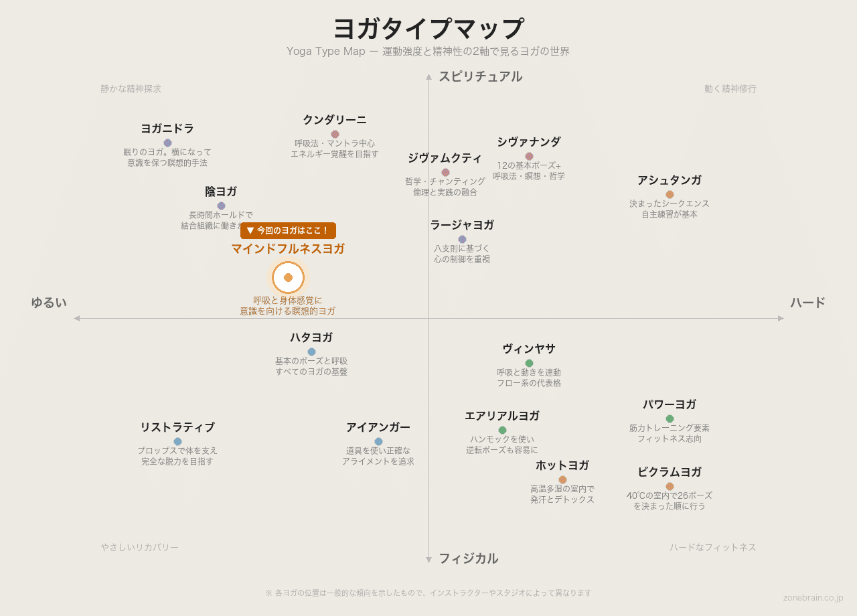Click the 今回のヨガはここ！ callout badge
Screen dimensions: 857x616
pos(288,230)
